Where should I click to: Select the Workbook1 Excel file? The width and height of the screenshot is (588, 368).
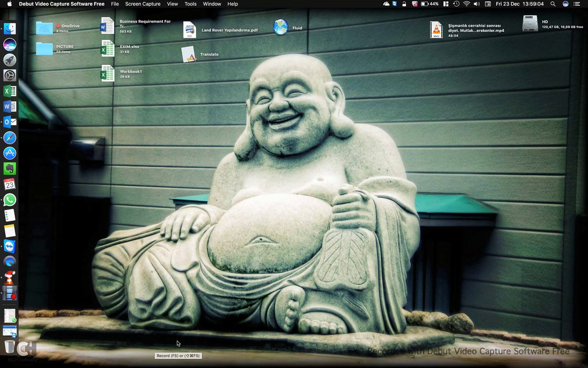point(107,73)
